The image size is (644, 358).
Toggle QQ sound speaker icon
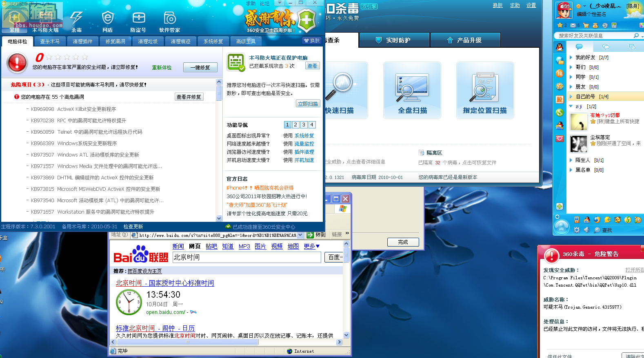586,230
